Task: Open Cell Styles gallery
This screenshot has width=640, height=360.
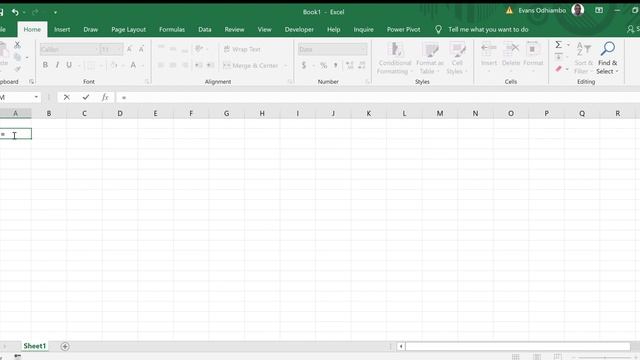Action: 457,58
